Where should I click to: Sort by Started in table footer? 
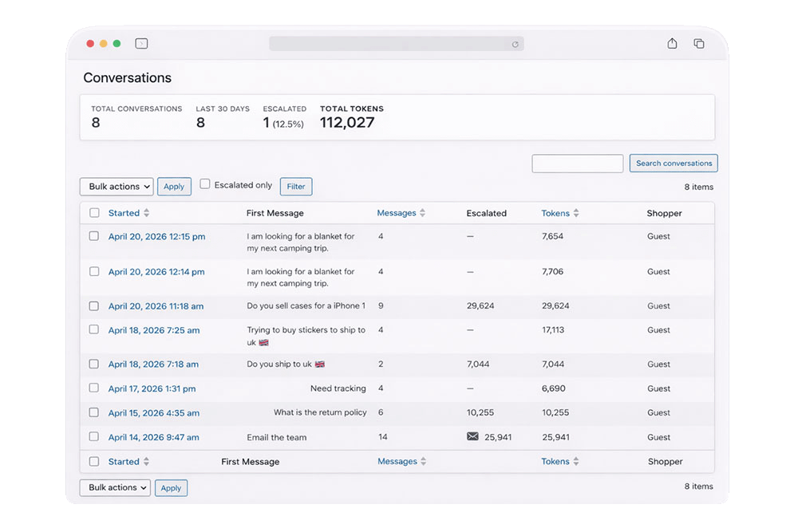(124, 462)
